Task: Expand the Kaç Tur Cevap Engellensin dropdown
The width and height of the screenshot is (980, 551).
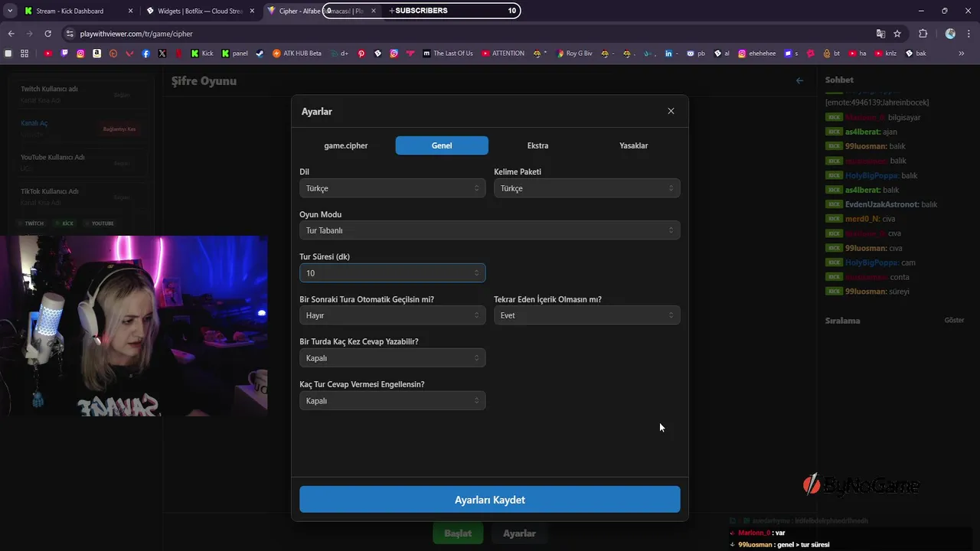Action: coord(392,401)
